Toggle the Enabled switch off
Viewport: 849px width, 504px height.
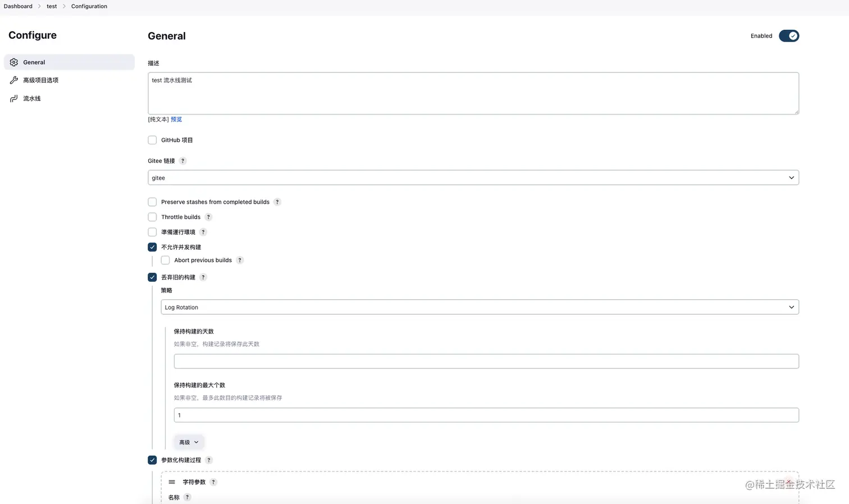tap(789, 36)
